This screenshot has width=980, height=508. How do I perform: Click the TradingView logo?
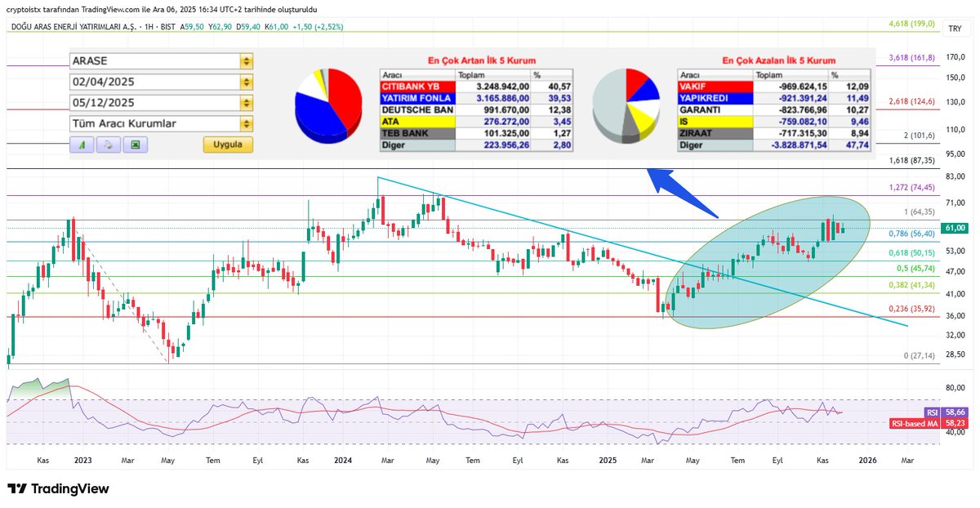58,488
